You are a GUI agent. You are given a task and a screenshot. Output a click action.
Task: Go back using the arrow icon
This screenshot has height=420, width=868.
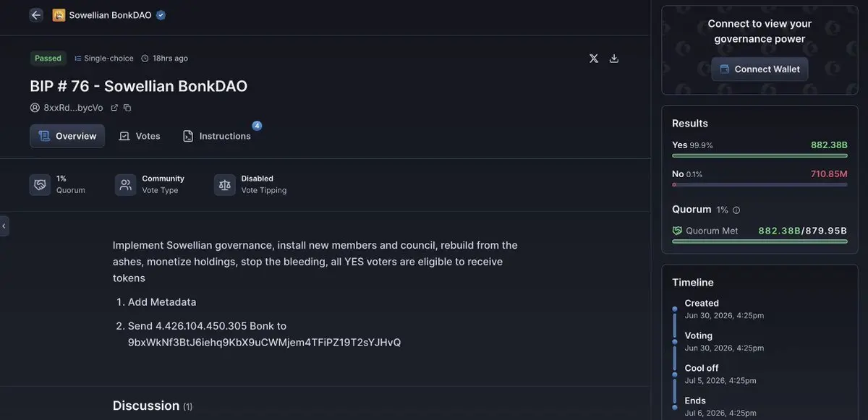point(36,14)
